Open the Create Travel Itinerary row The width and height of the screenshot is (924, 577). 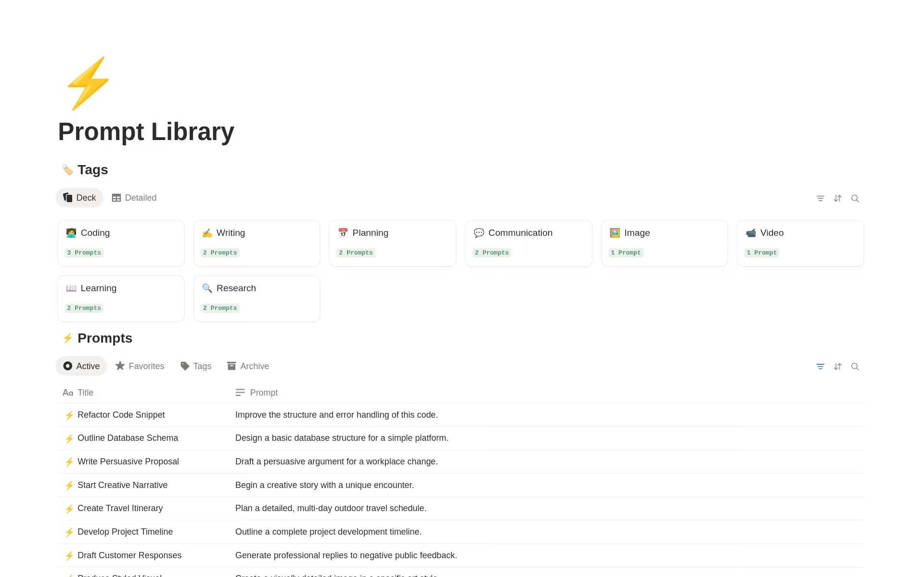point(120,508)
